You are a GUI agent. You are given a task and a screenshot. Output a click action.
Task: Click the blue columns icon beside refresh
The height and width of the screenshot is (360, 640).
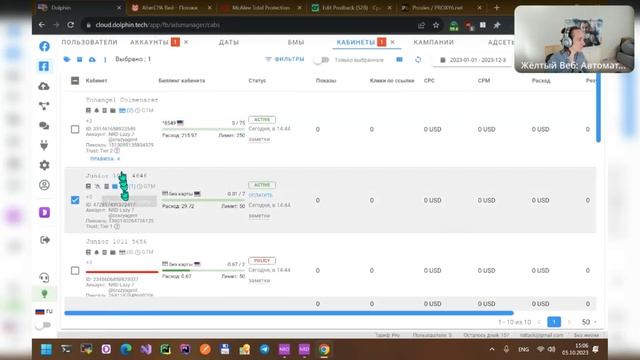[x=399, y=60]
